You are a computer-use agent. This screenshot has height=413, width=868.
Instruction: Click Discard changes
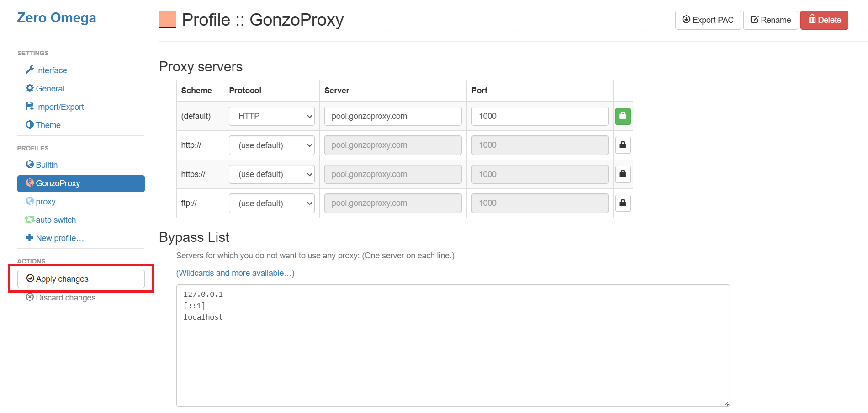point(61,298)
